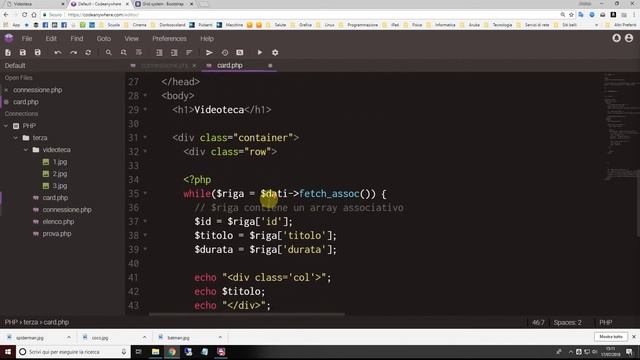640x360 pixels.
Task: Click Mostra tutto downloads button
Action: pyautogui.click(x=611, y=337)
